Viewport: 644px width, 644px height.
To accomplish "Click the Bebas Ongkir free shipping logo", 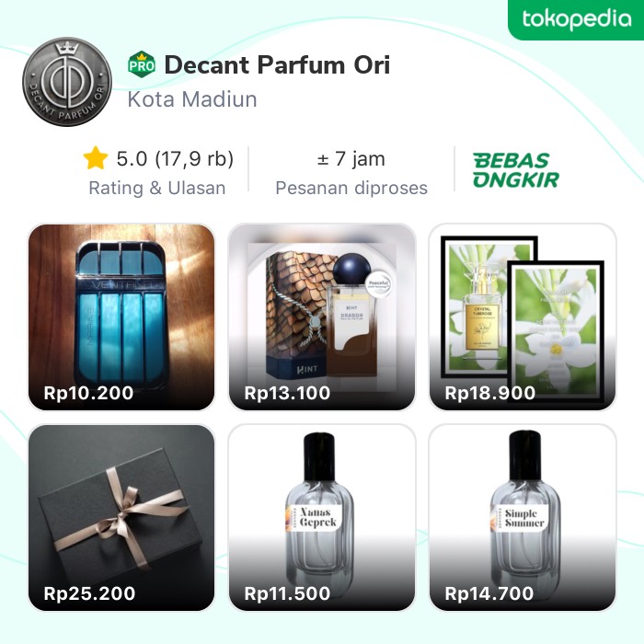I will (x=515, y=170).
